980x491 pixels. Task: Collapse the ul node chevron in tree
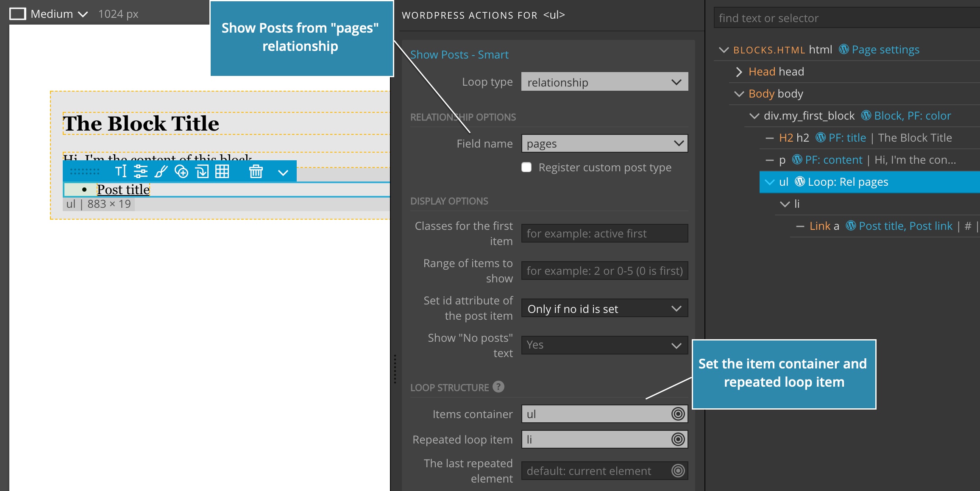770,182
